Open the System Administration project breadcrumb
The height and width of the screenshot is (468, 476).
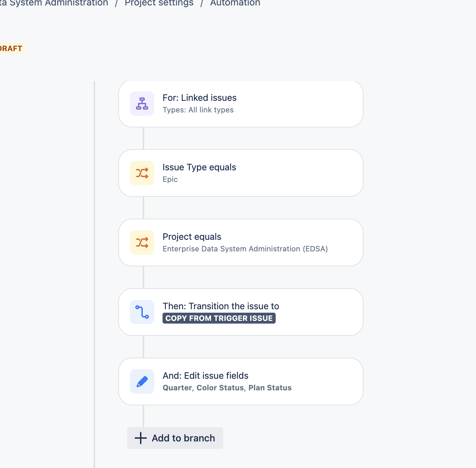(x=54, y=3)
